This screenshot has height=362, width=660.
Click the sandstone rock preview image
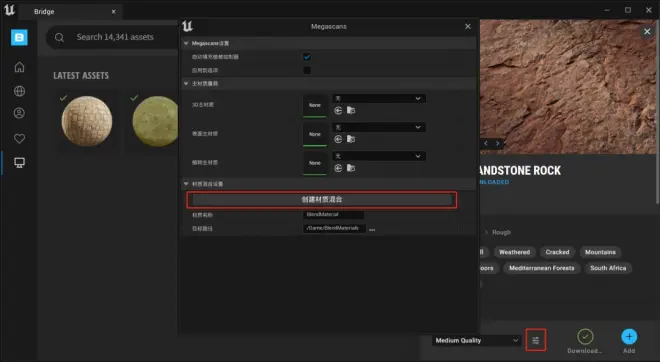point(568,86)
